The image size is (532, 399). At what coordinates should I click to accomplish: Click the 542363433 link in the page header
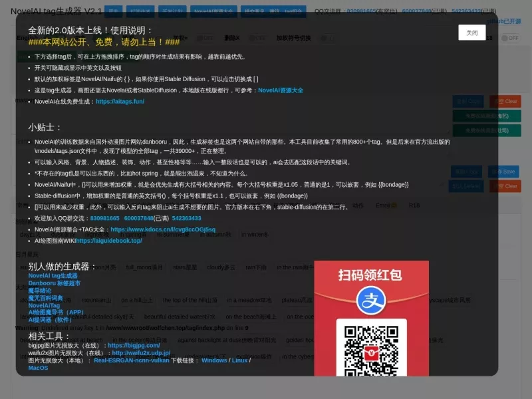coord(467,11)
